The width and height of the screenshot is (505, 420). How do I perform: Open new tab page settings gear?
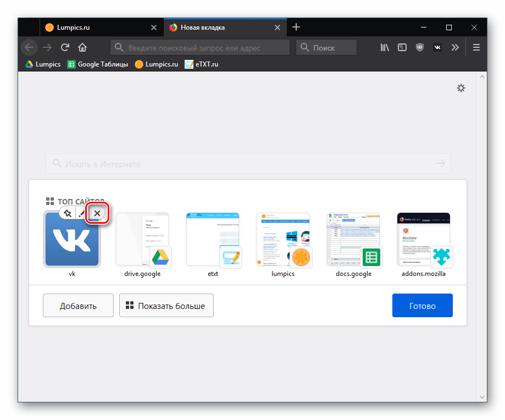click(x=461, y=88)
